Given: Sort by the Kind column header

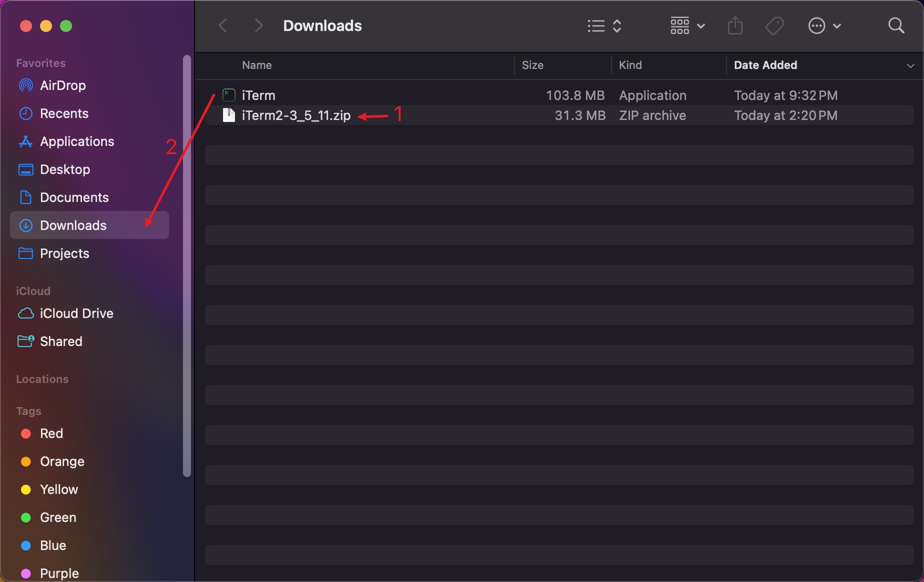Looking at the screenshot, I should pyautogui.click(x=630, y=65).
